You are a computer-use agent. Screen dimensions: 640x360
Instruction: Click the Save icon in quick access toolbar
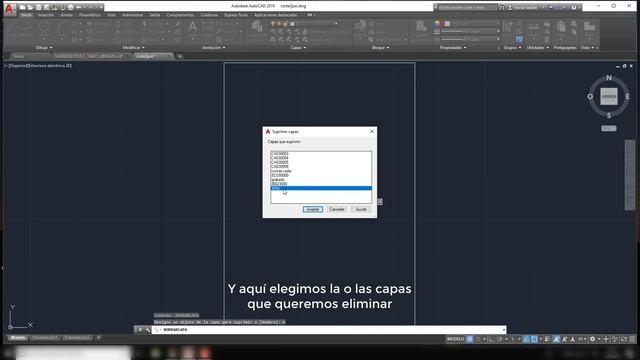coord(38,7)
